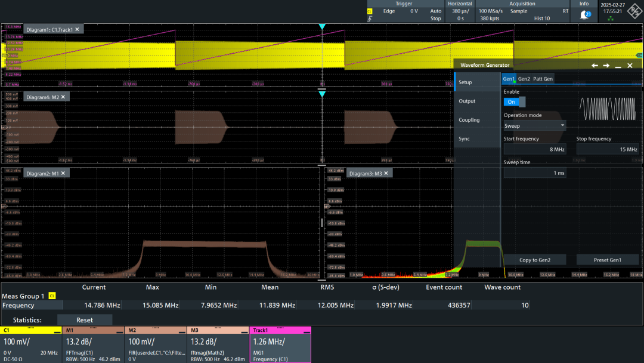Image resolution: width=644 pixels, height=363 pixels.
Task: Open the Operation mode Sweep dropdown
Action: coord(534,126)
